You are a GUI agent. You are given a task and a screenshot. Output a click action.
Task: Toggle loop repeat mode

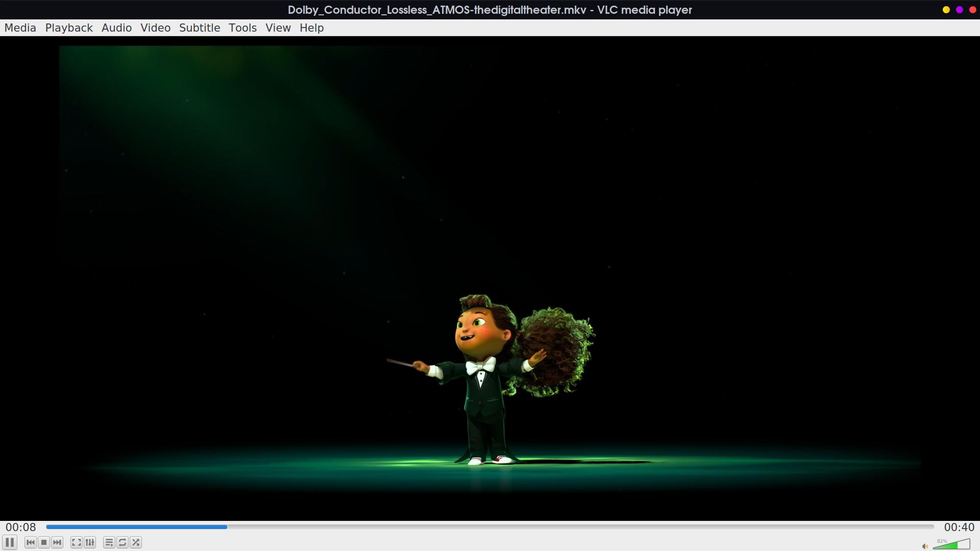[x=122, y=542]
